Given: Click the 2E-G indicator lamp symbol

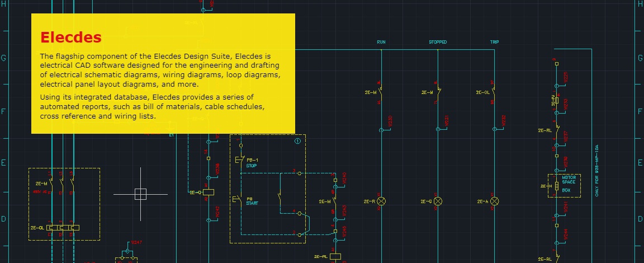Looking at the screenshot, I should 438,201.
